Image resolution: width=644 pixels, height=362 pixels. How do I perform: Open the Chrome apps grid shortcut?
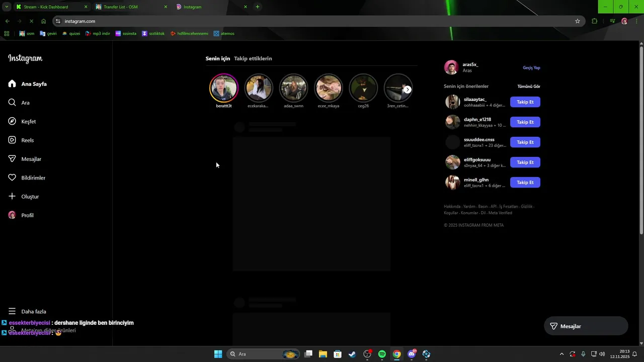7,34
